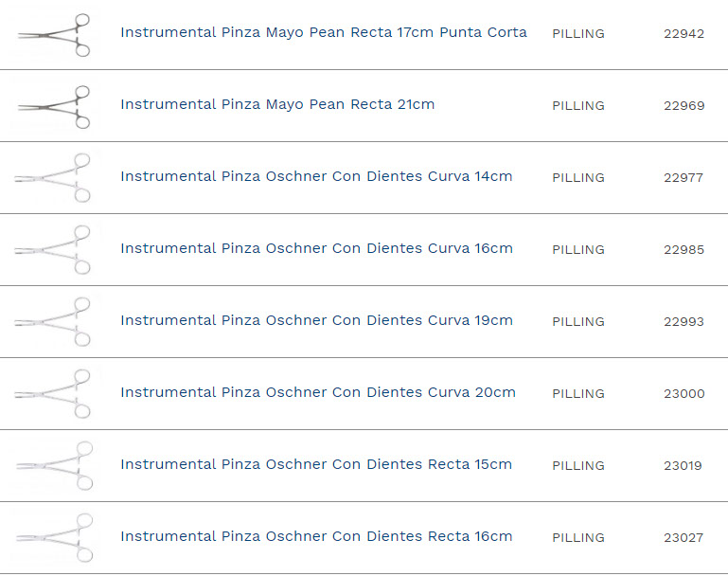728x576 pixels.
Task: Click the Mayo Pean Recta 17cm forceps image
Action: click(55, 34)
